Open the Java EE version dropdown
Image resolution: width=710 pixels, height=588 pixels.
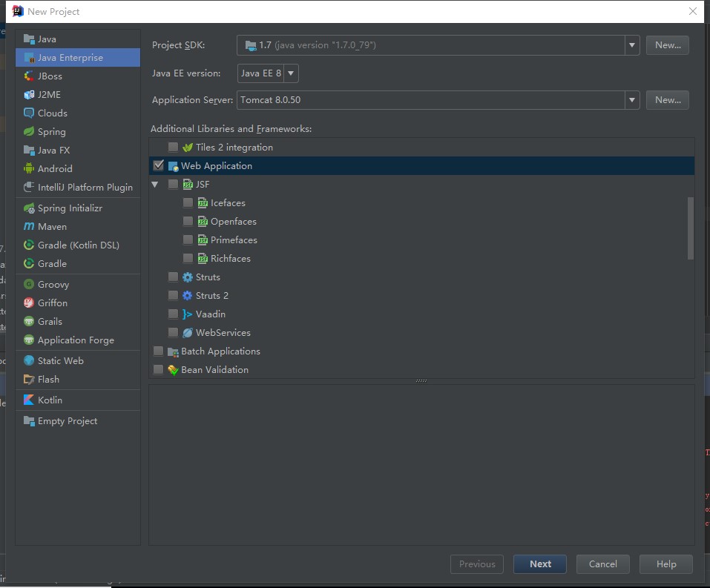point(291,73)
